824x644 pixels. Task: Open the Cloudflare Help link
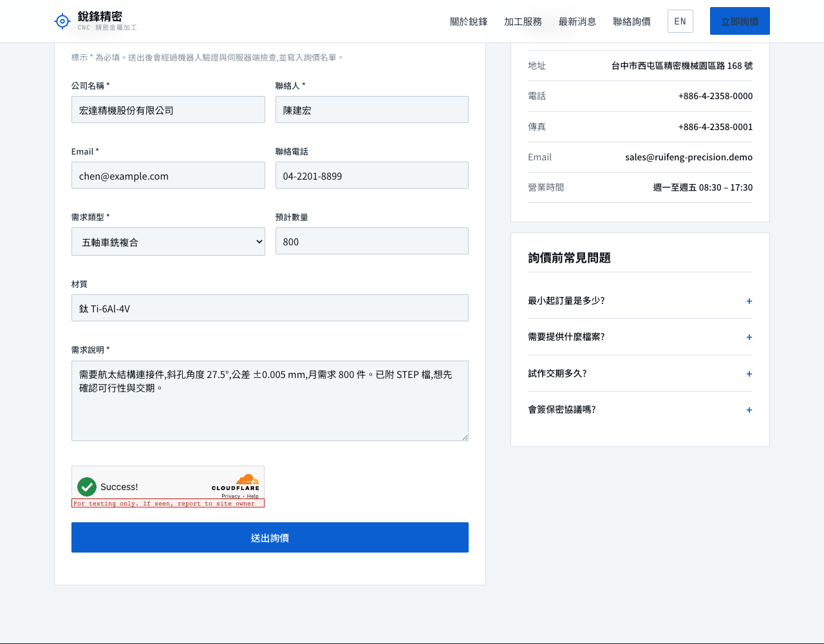[253, 496]
